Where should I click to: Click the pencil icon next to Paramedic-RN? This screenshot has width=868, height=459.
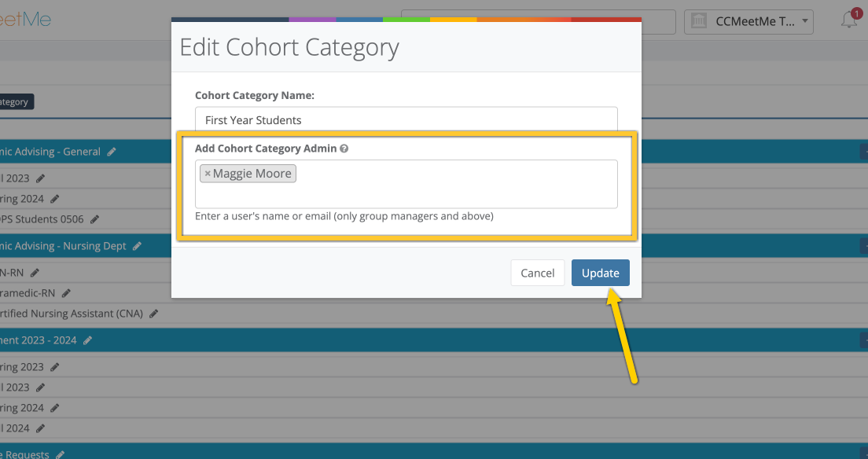(66, 292)
